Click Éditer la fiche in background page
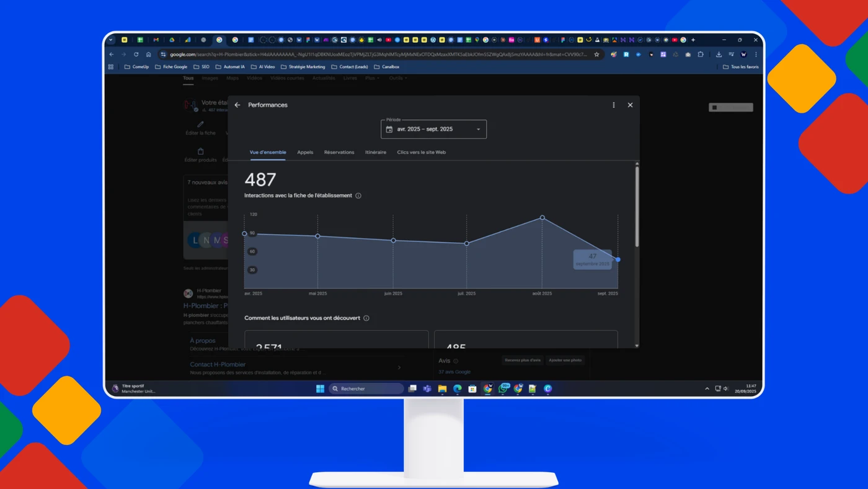 click(200, 128)
